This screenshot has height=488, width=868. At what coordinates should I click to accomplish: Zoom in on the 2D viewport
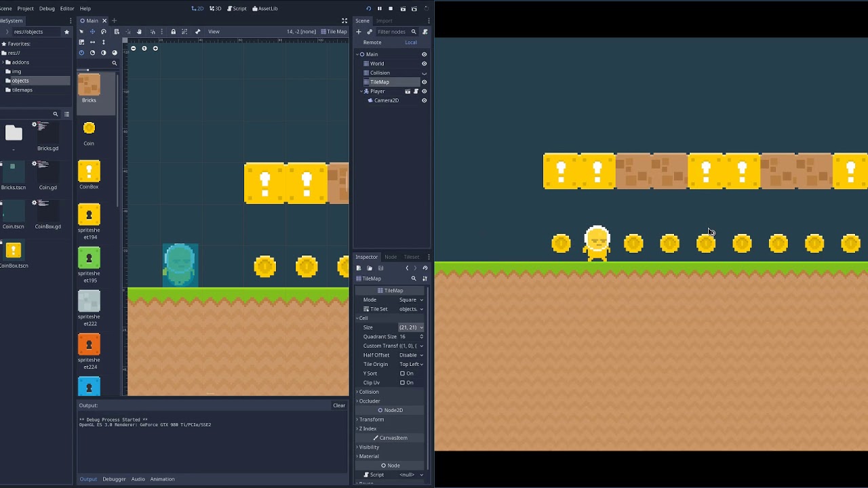click(155, 49)
